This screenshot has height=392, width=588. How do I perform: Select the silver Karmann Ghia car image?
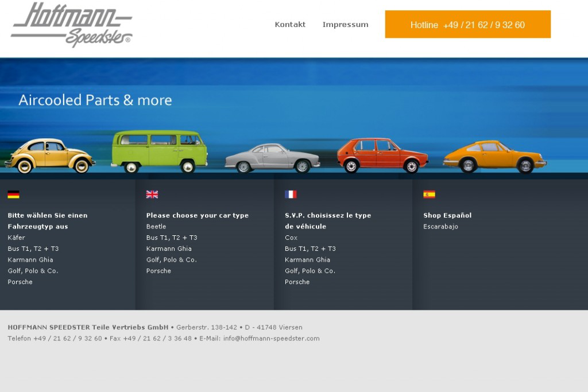pyautogui.click(x=272, y=158)
